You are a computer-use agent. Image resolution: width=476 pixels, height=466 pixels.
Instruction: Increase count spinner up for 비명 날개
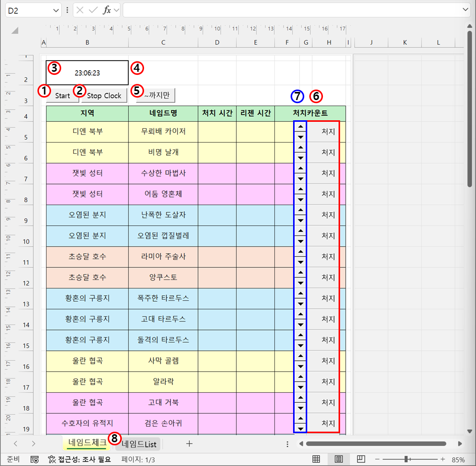tap(301, 148)
